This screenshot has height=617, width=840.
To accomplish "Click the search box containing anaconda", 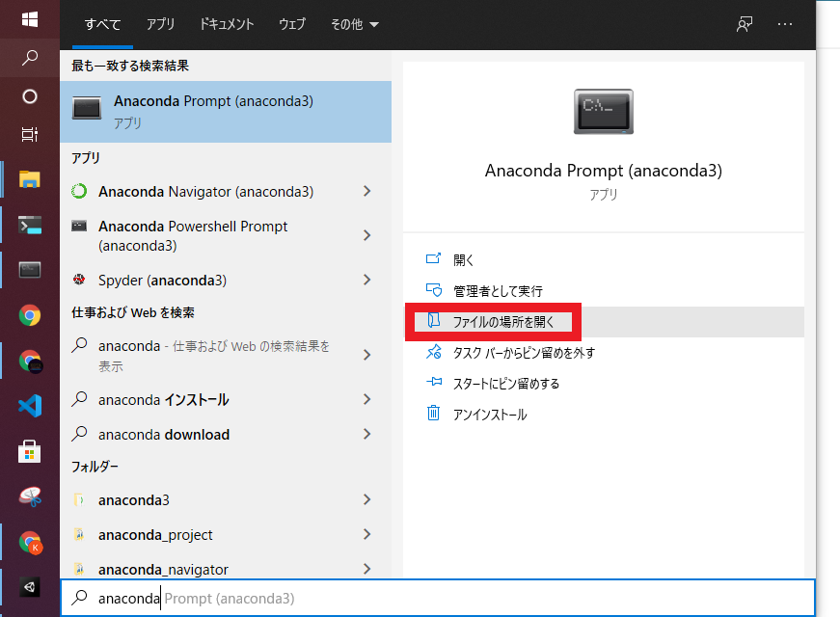I will tap(438, 598).
